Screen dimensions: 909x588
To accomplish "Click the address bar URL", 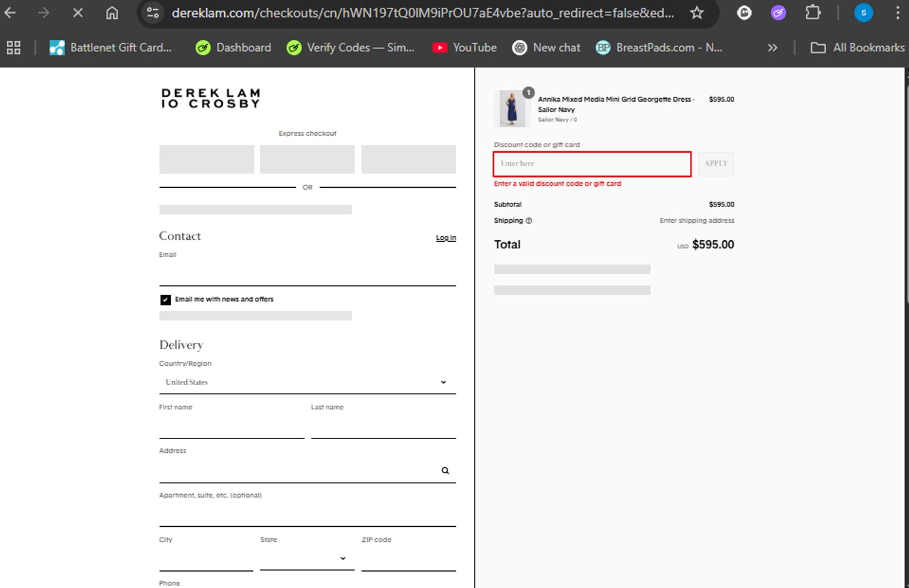I will point(422,13).
